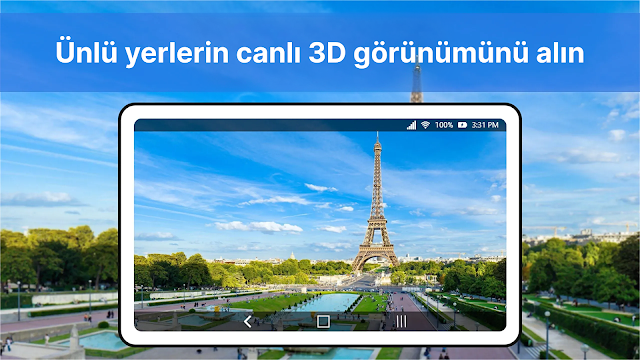Open recent apps via three-bar icon

pos(401,321)
